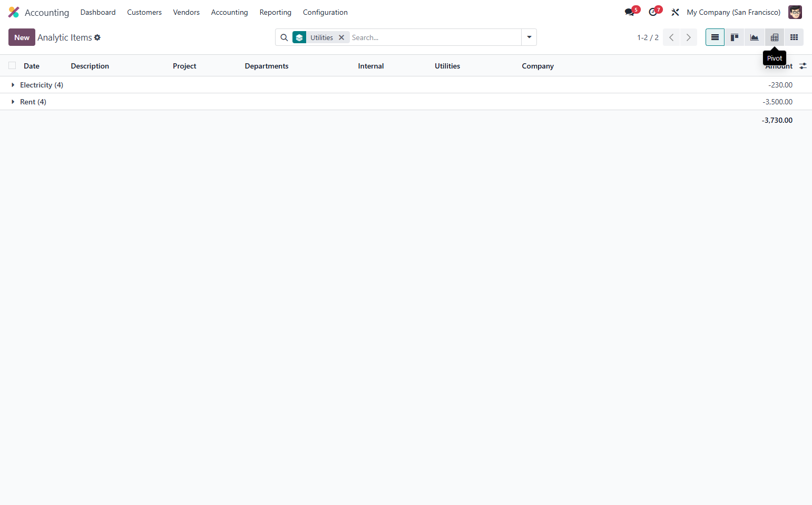The height and width of the screenshot is (505, 812).
Task: Open the Reporting menu
Action: click(x=276, y=12)
